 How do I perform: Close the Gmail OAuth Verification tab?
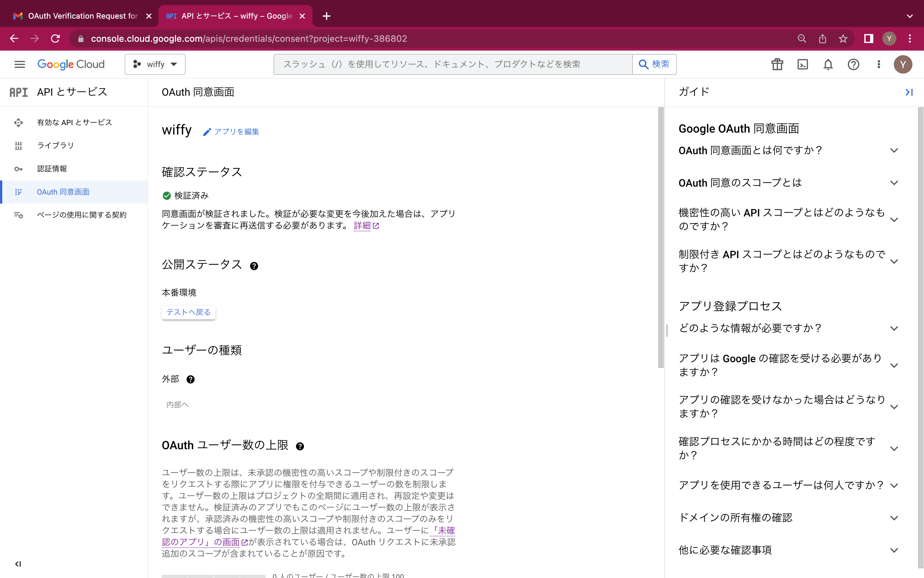click(x=149, y=16)
